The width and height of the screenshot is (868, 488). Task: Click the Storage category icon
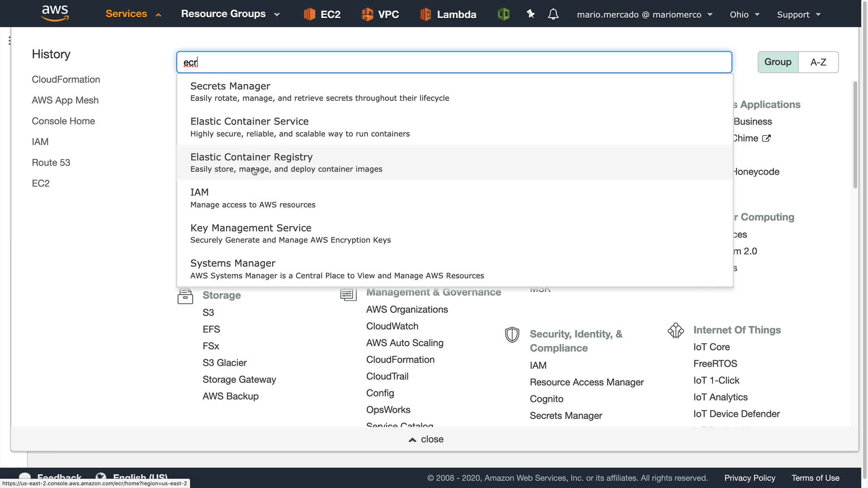pyautogui.click(x=185, y=296)
